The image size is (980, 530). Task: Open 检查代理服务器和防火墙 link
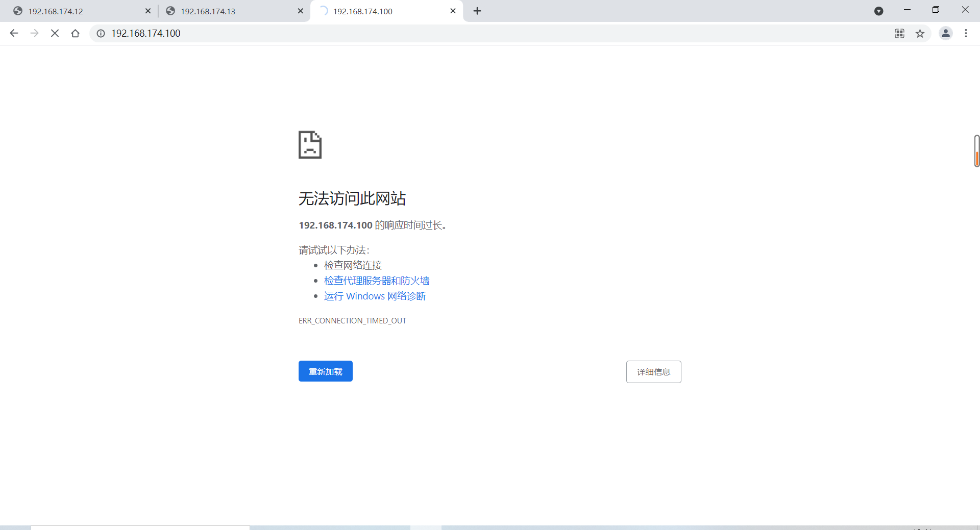pyautogui.click(x=377, y=281)
